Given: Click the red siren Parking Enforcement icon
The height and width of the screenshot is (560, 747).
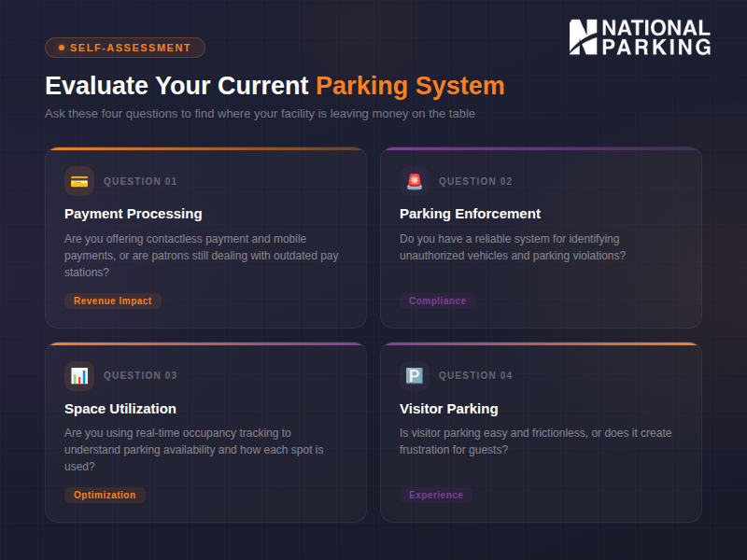Looking at the screenshot, I should tap(415, 181).
